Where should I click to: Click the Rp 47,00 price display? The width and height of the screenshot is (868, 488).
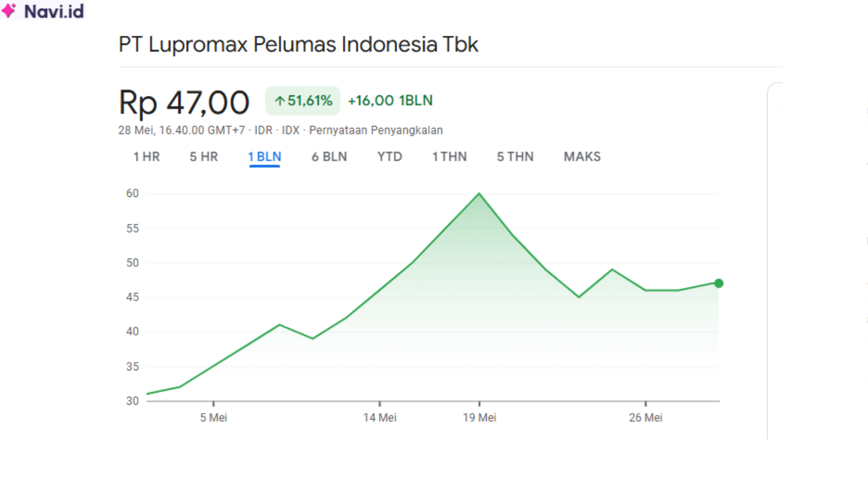pos(183,102)
